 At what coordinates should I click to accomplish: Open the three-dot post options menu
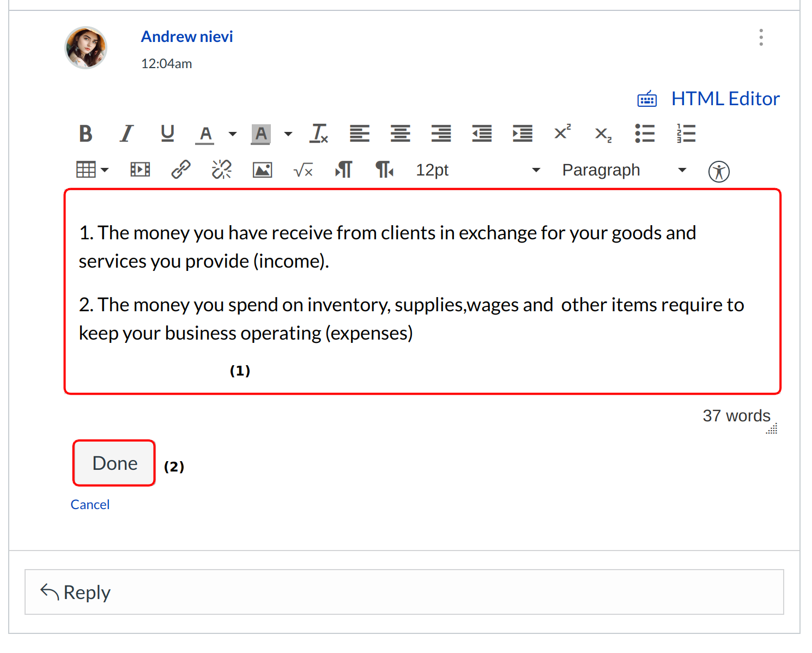pyautogui.click(x=761, y=38)
